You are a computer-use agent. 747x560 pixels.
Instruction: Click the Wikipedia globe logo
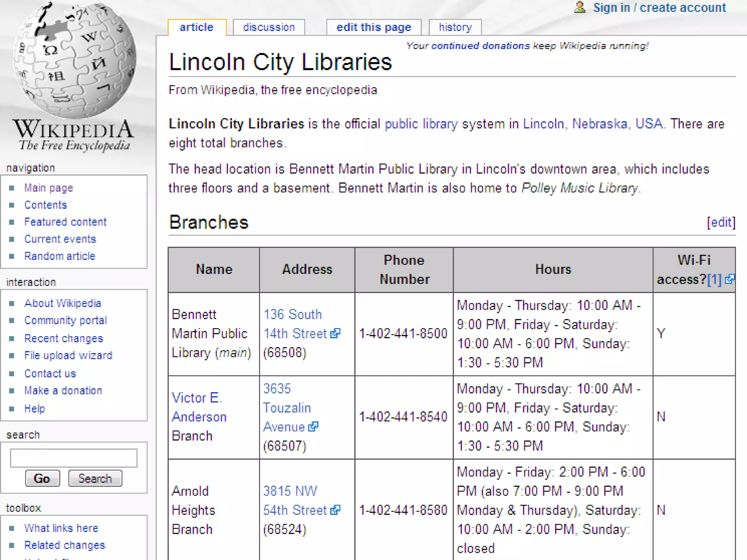(74, 60)
